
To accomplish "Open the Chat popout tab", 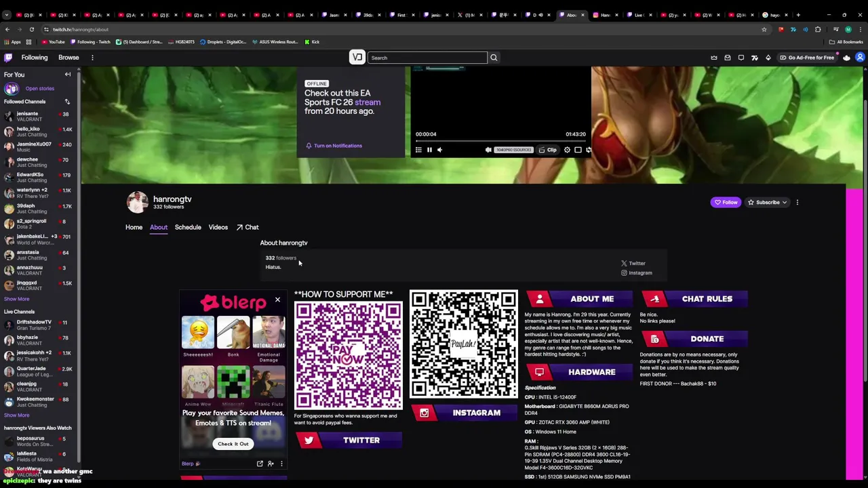I will coord(248,227).
